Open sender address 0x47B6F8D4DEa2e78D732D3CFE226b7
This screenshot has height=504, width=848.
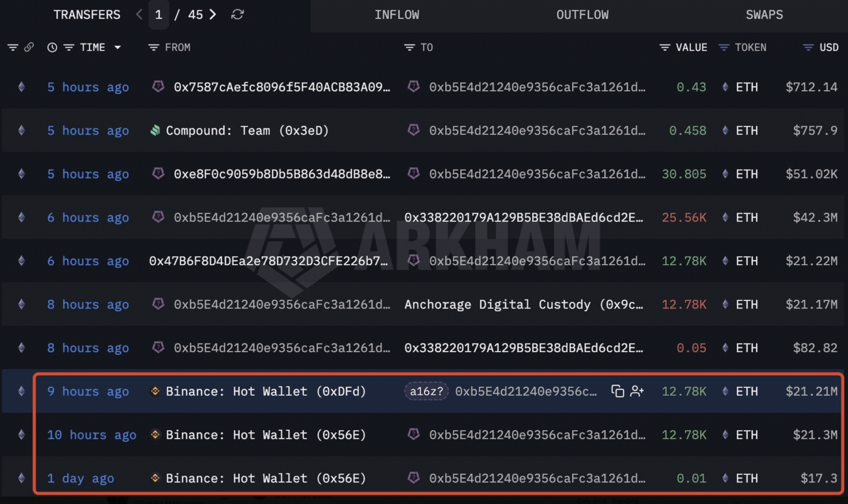point(269,261)
